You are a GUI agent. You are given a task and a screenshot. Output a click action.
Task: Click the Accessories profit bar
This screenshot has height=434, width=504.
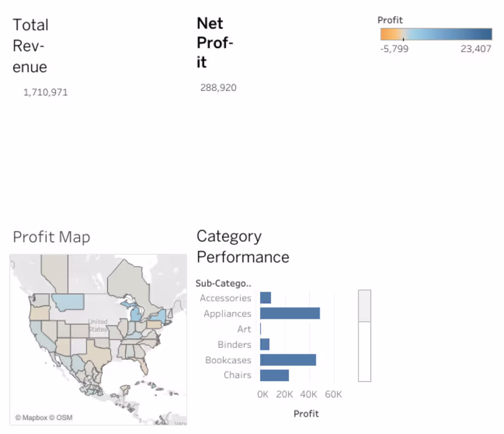point(265,298)
